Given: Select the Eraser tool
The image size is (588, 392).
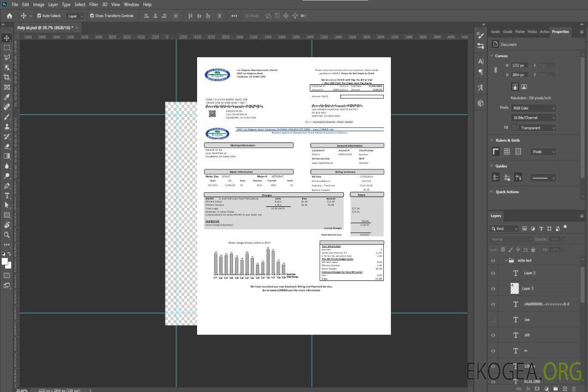Looking at the screenshot, I should 7,146.
